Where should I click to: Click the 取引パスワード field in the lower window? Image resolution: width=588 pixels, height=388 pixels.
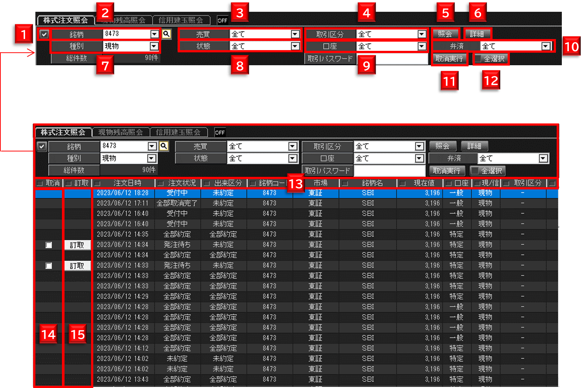[389, 171]
